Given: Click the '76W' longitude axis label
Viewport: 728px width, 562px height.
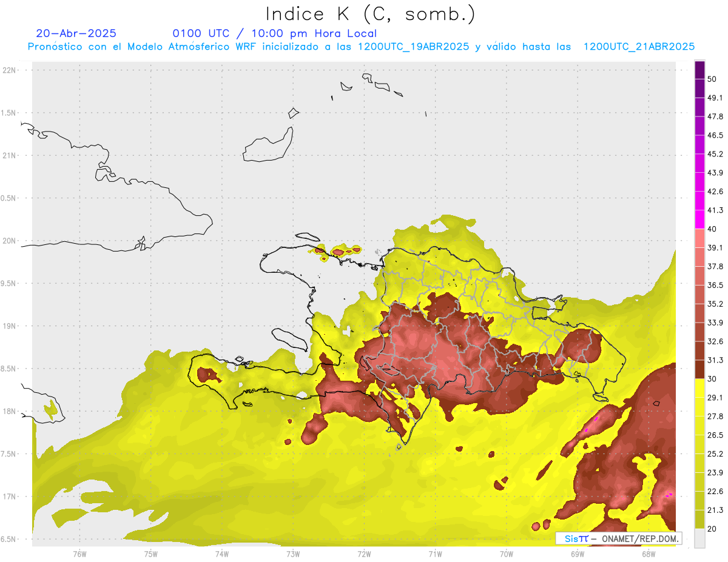Looking at the screenshot, I should point(79,554).
